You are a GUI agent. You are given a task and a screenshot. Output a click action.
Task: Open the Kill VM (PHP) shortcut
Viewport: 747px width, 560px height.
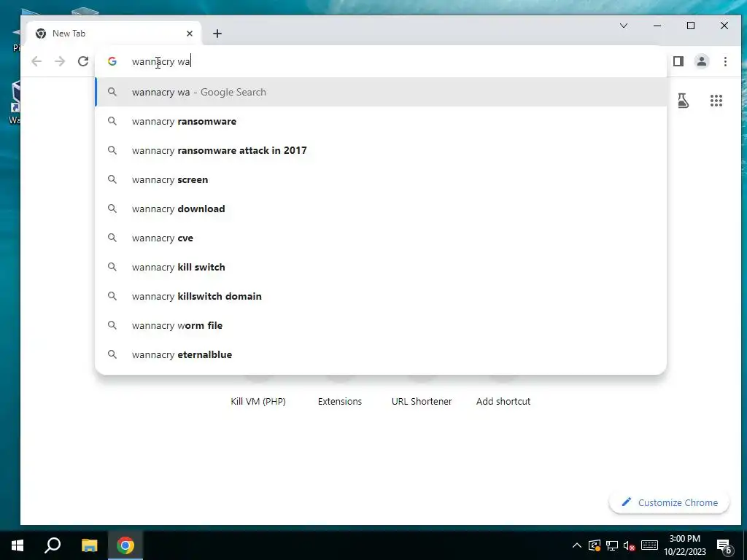pyautogui.click(x=258, y=402)
